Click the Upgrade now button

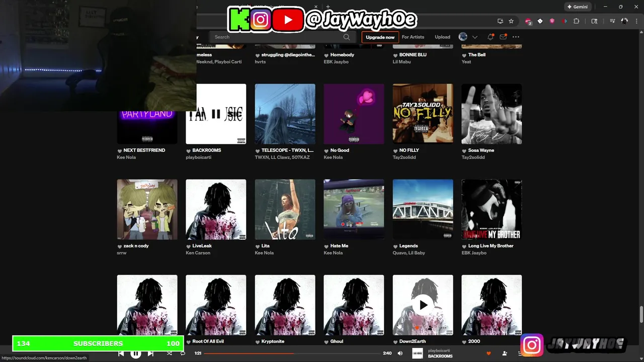(x=380, y=37)
